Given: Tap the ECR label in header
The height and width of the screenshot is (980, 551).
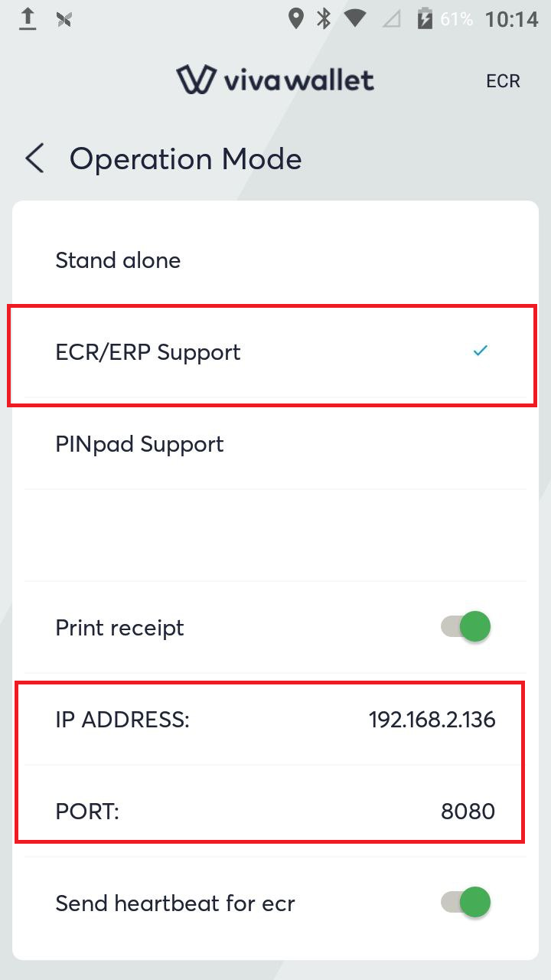Looking at the screenshot, I should [503, 81].
